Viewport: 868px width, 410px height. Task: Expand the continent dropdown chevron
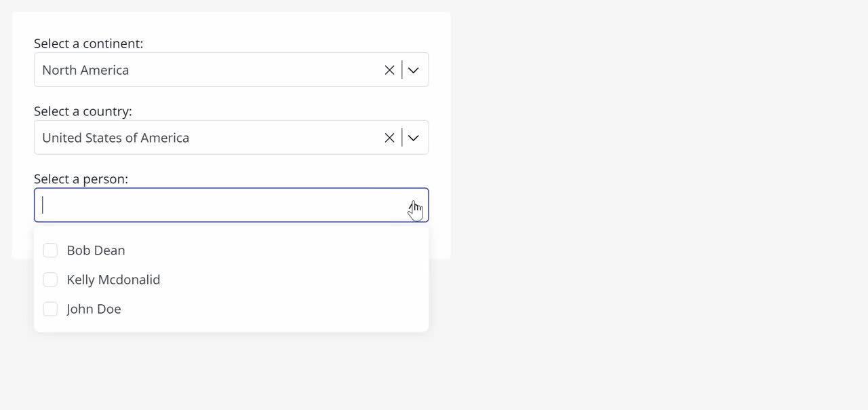tap(413, 70)
